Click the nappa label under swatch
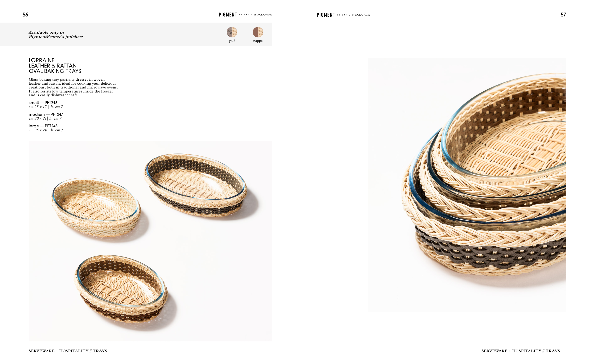 [x=258, y=41]
